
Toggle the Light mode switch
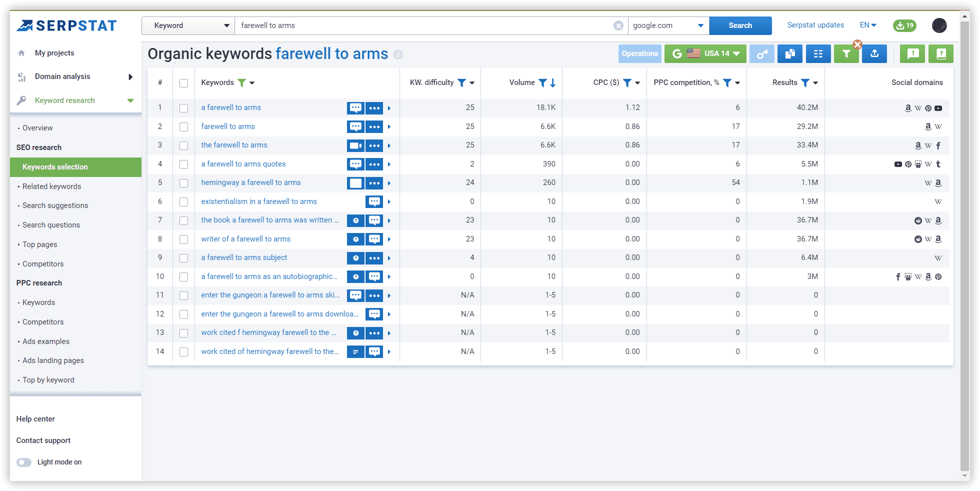point(24,462)
